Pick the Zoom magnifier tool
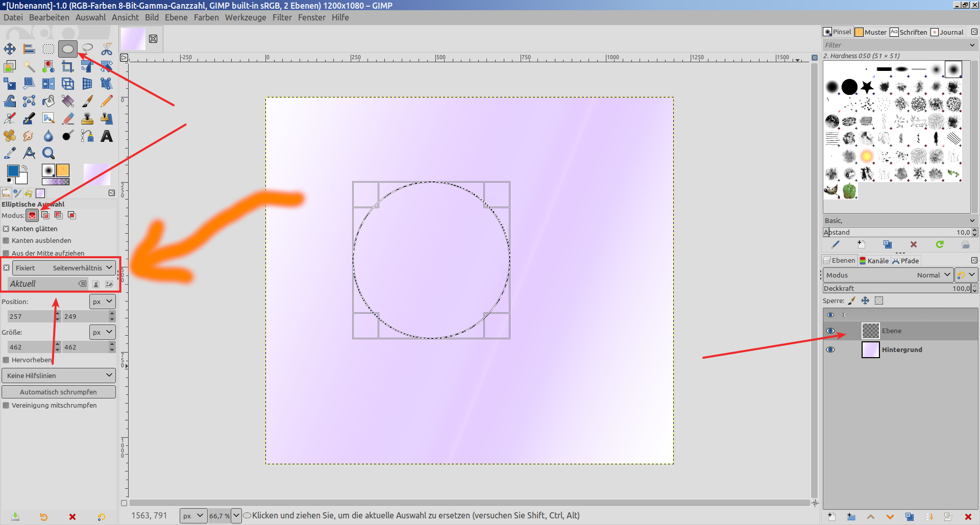The width and height of the screenshot is (980, 525). pyautogui.click(x=48, y=153)
